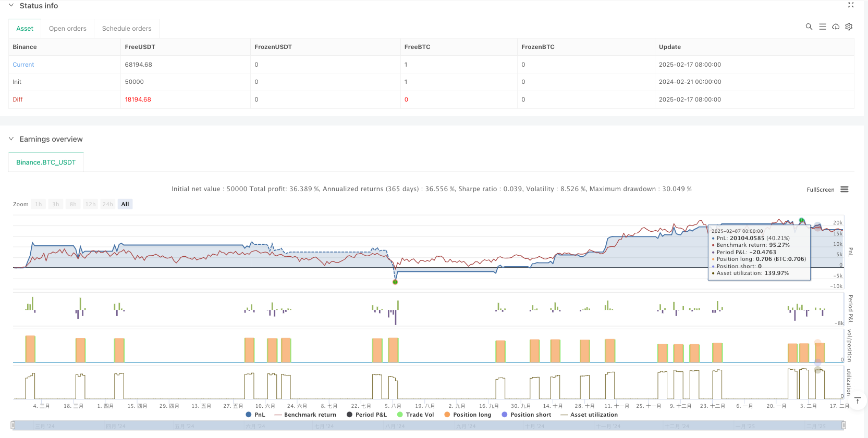Toggle the Position short legend series
Viewport: 868px width, 438px height.
(527, 415)
